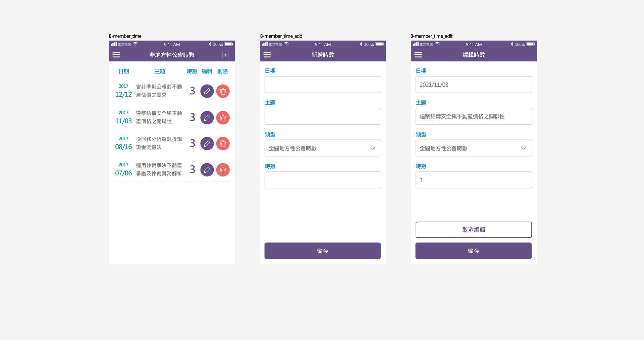This screenshot has height=340, width=644.
Task: Click the battery indicator in the status bar
Action: [229, 44]
